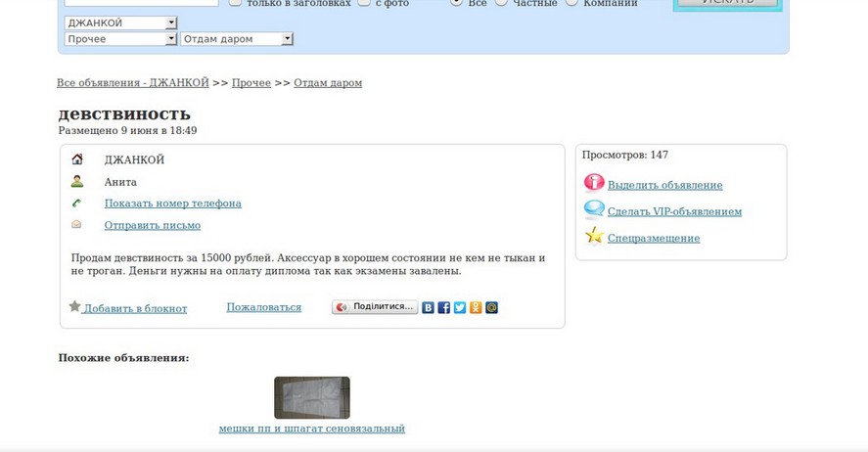Toggle the с фото checkbox
Screen dimensions: 868x452
pyautogui.click(x=364, y=2)
